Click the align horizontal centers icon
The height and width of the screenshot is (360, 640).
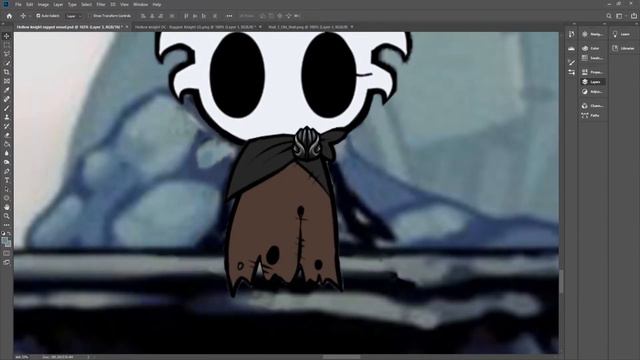152,16
